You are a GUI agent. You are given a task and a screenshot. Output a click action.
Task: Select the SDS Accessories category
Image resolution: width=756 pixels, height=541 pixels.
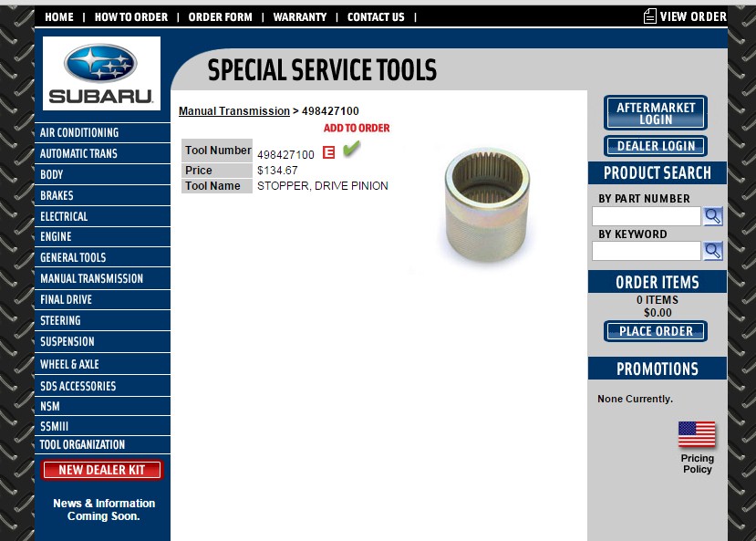(x=102, y=386)
